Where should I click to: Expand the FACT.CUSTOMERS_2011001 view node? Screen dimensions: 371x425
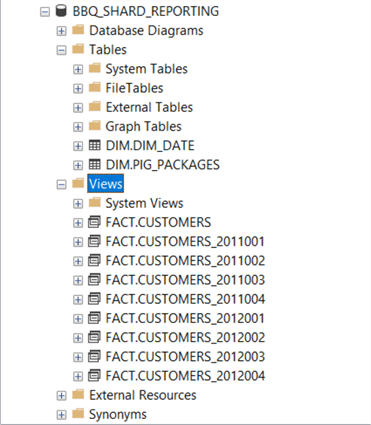coord(78,242)
